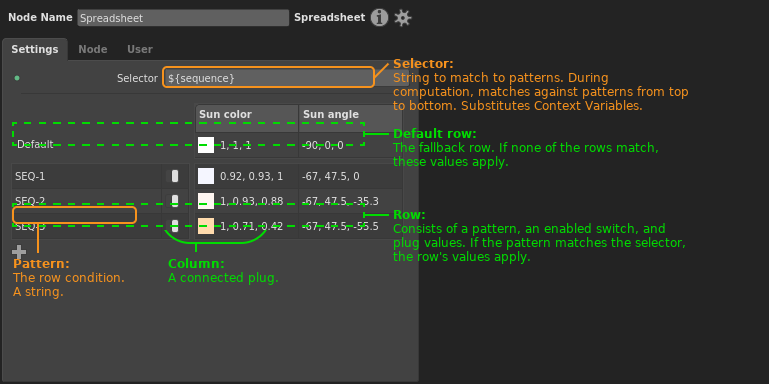Screen dimensions: 769x384
Task: Open the SEQ-1 Sun color swatch
Action: 206,176
